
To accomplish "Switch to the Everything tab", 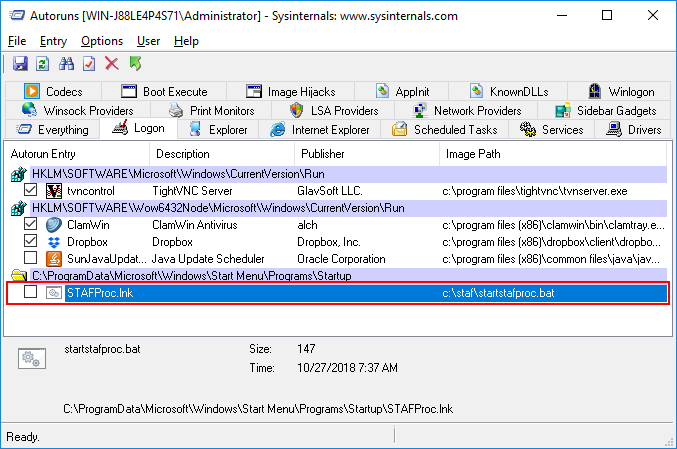I will 52,130.
